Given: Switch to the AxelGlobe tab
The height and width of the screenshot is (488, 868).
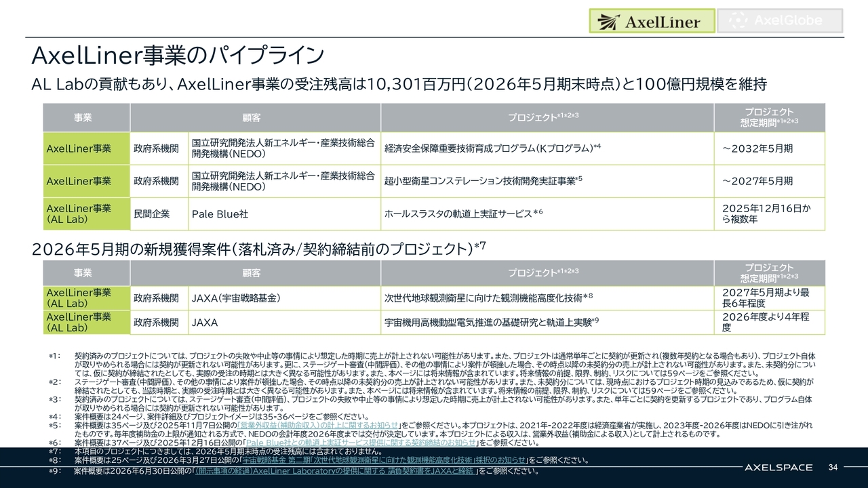Looking at the screenshot, I should click(780, 21).
